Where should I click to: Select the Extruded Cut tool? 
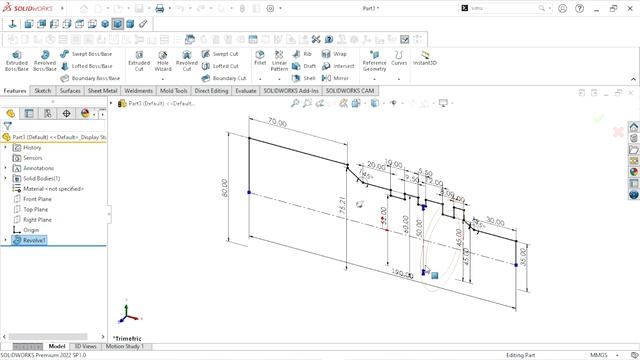click(139, 61)
